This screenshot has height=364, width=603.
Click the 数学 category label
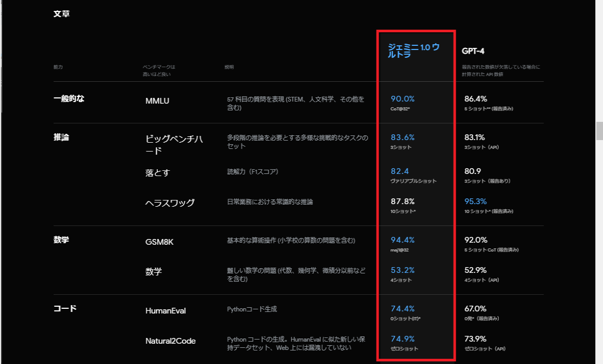(x=61, y=240)
